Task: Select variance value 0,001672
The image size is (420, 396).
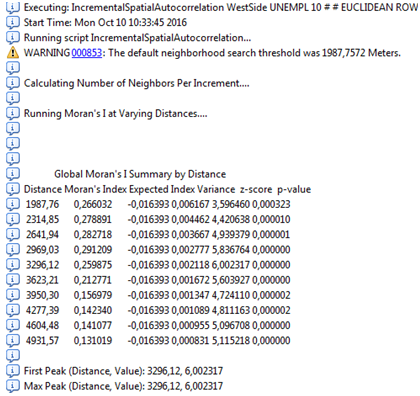Action: [x=190, y=280]
